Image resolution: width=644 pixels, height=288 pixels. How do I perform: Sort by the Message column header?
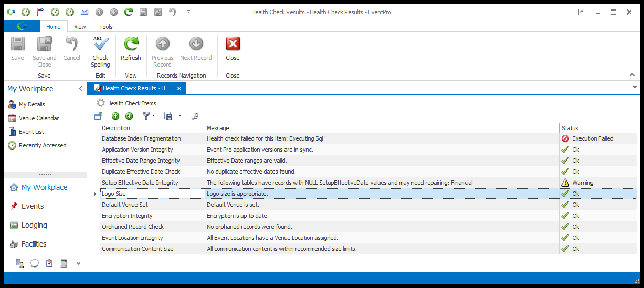(382, 128)
